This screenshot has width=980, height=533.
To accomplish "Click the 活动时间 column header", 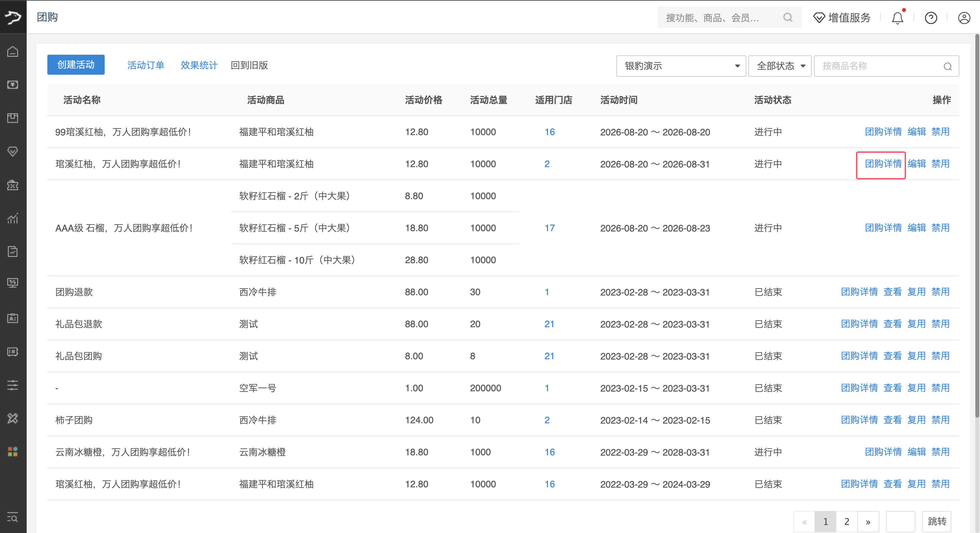I will [x=619, y=100].
